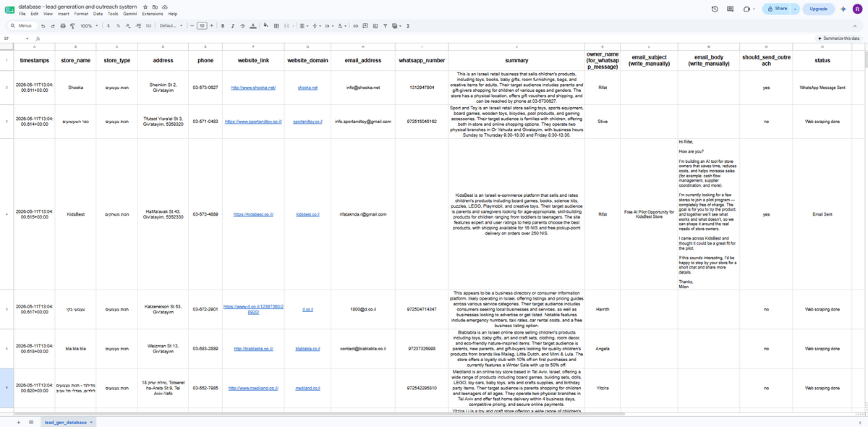Open the Google account avatar
868x427 pixels.
[x=857, y=9]
